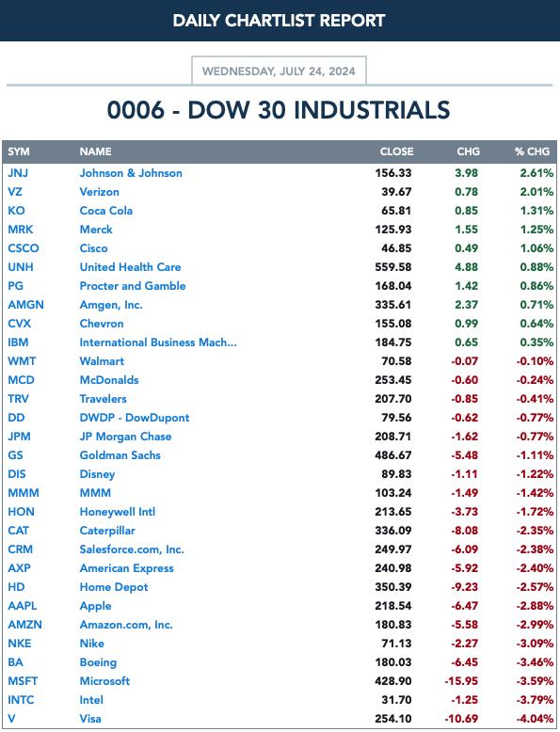The height and width of the screenshot is (732, 560).
Task: Select the Procter and Gamble link
Action: [133, 286]
